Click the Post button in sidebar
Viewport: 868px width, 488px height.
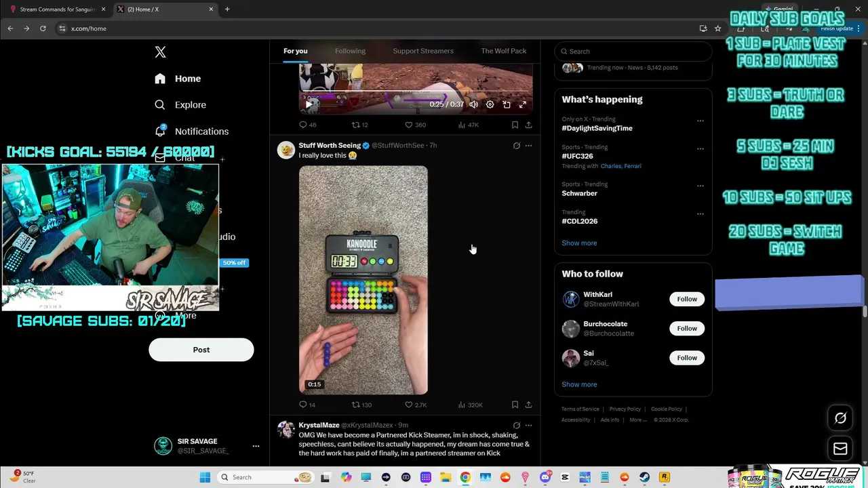(x=201, y=350)
